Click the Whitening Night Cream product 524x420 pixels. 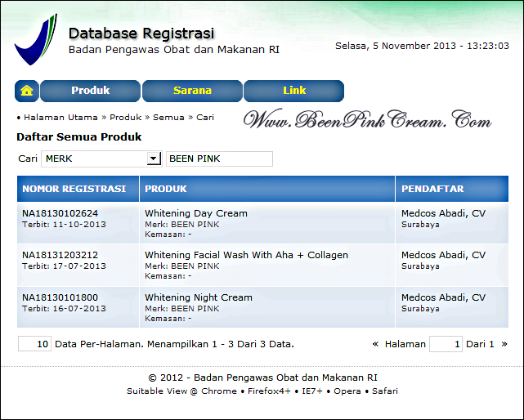click(x=199, y=297)
